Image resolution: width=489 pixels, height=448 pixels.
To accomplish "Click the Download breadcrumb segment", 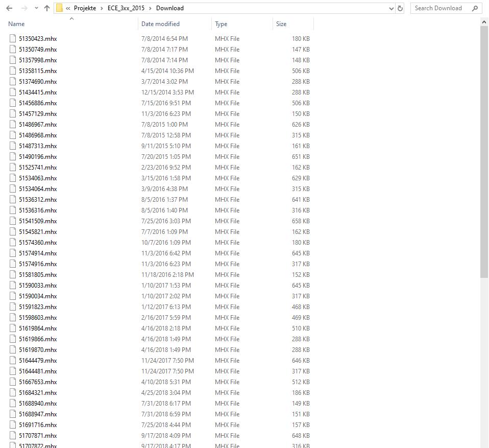I will tap(169, 8).
